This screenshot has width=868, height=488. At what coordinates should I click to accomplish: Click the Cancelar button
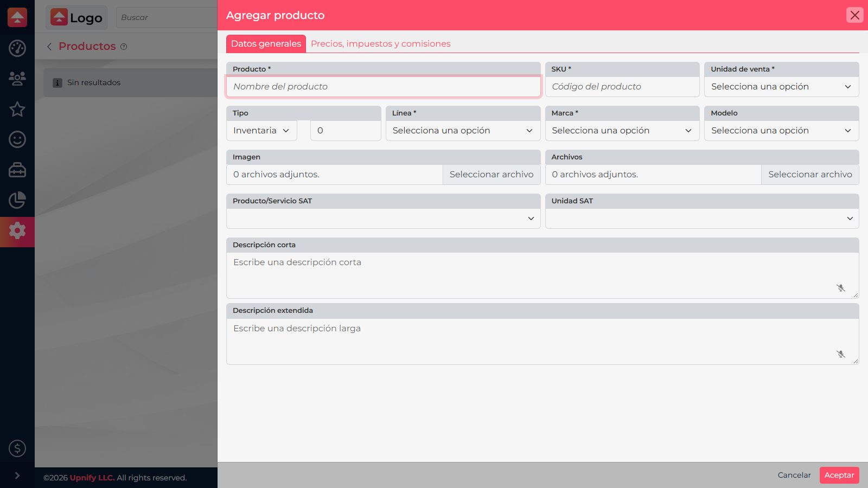(794, 475)
